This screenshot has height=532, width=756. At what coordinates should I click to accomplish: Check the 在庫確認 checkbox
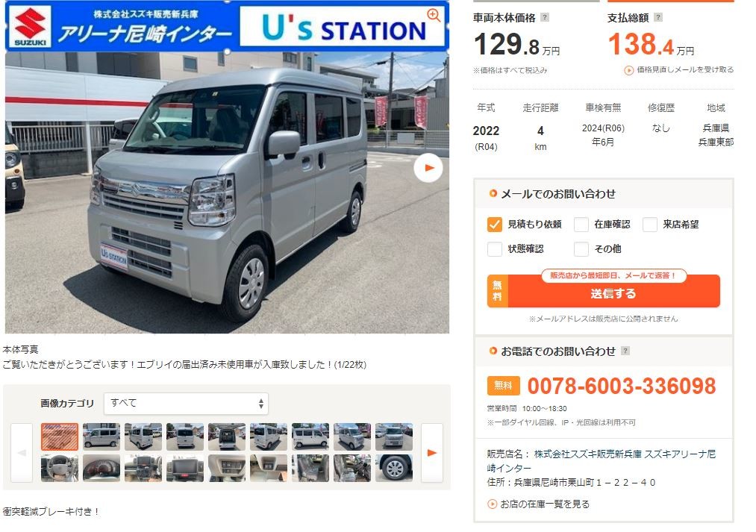coord(581,224)
